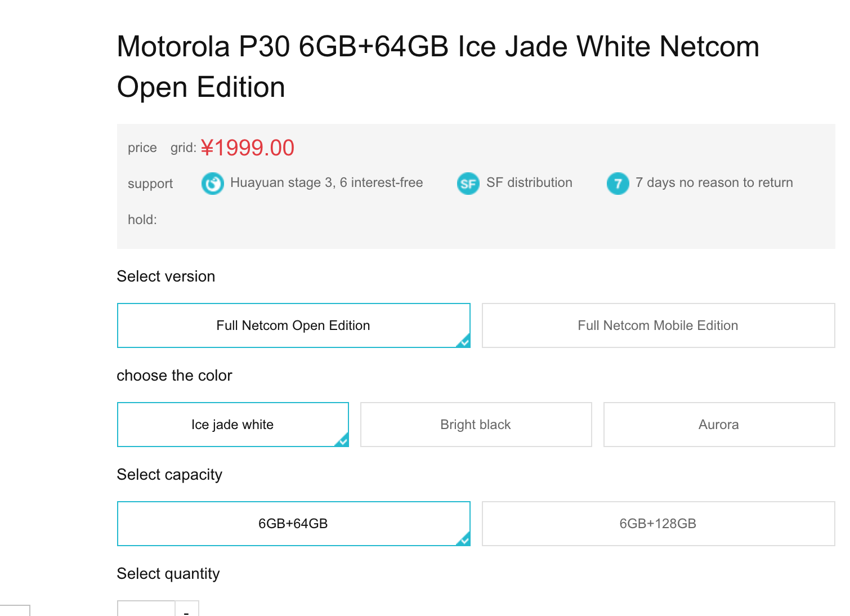Click the quantity input field

[x=146, y=610]
